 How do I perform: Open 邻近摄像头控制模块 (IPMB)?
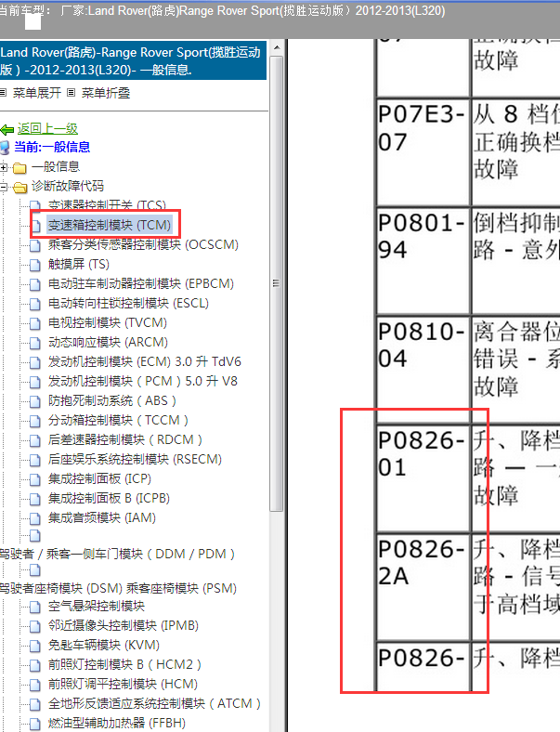124,626
